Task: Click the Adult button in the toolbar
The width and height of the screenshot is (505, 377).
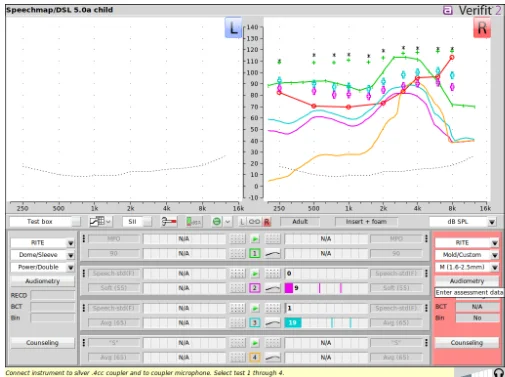Action: 300,222
